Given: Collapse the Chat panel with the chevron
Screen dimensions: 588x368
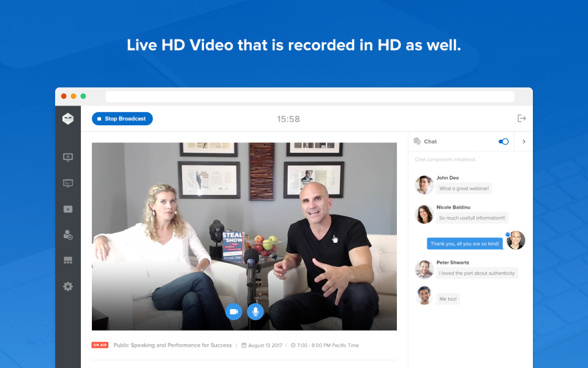Looking at the screenshot, I should (x=523, y=141).
